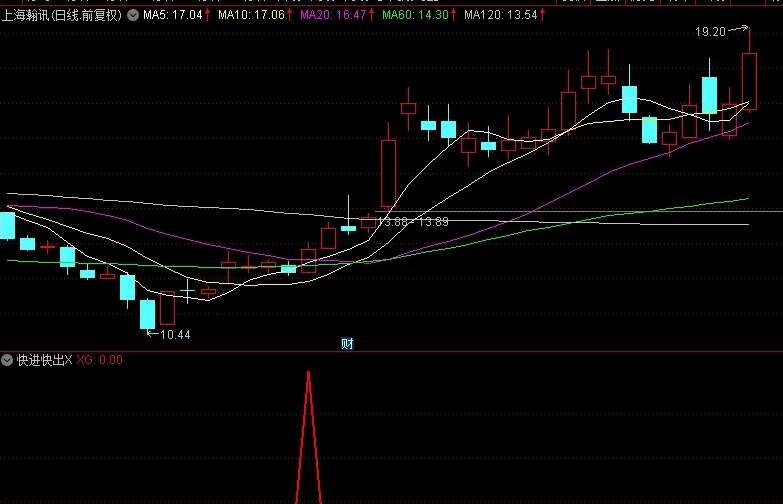Image resolution: width=783 pixels, height=504 pixels.
Task: Expand the 快进快出X indicator dropdown icon
Action: 7,360
